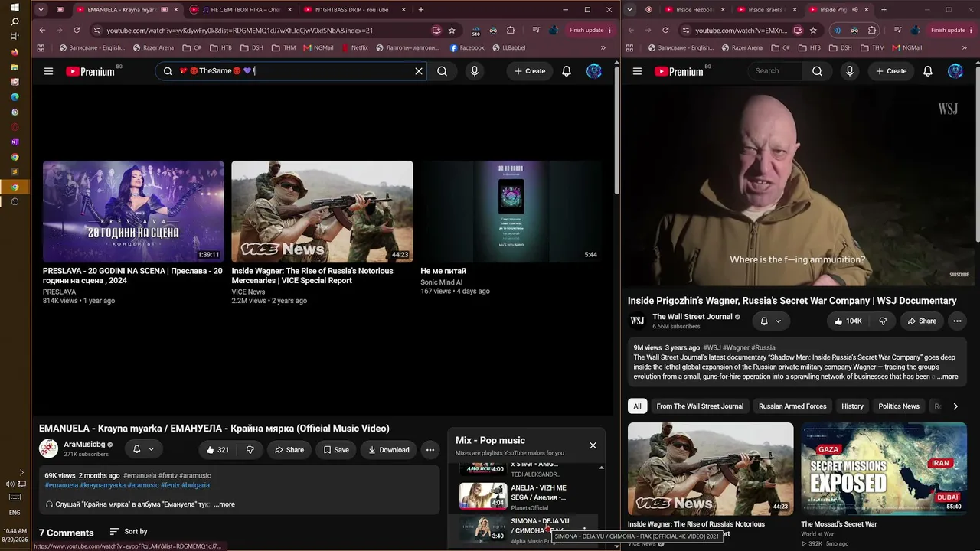Image resolution: width=980 pixels, height=551 pixels.
Task: Open the Sort by comments menu
Action: tap(128, 531)
